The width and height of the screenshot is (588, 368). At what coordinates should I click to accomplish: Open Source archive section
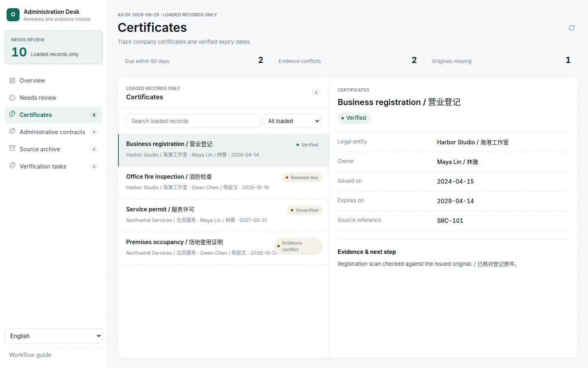pyautogui.click(x=53, y=149)
